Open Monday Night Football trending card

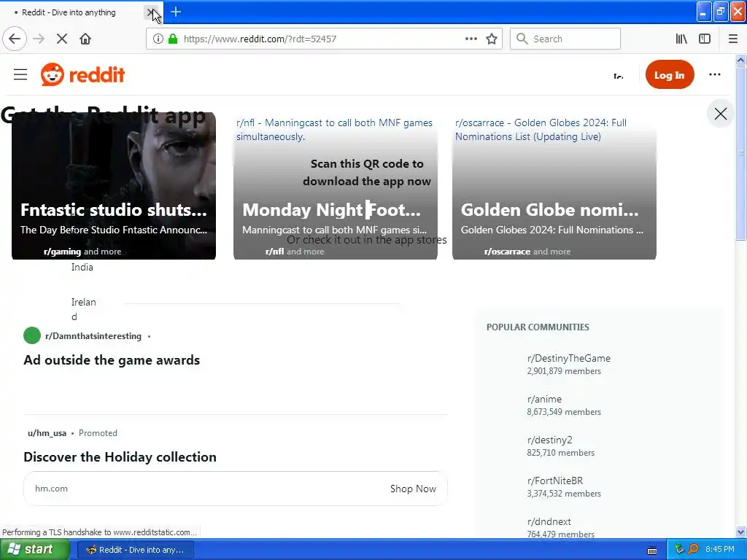(x=336, y=186)
